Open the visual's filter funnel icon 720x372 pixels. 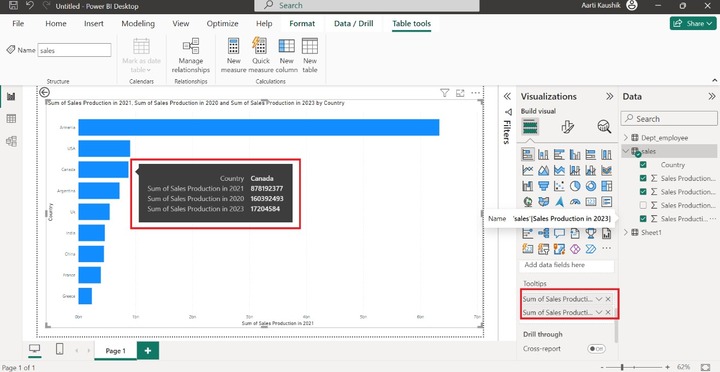click(444, 93)
